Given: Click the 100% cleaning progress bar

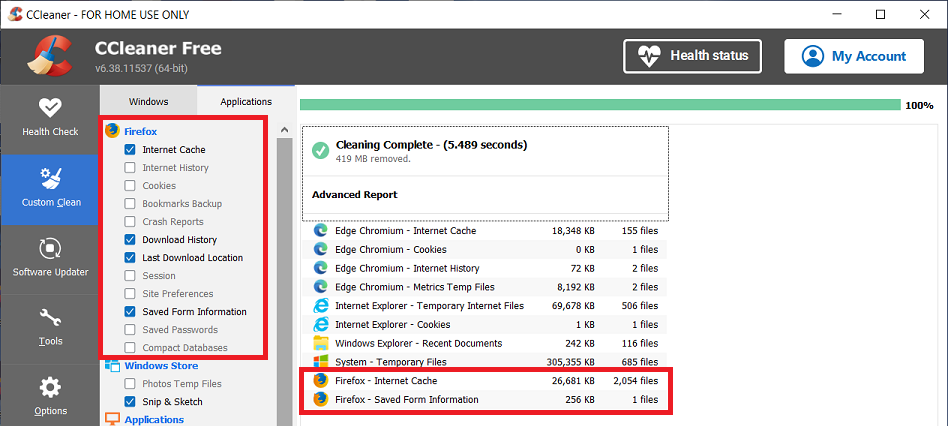Looking at the screenshot, I should point(600,105).
